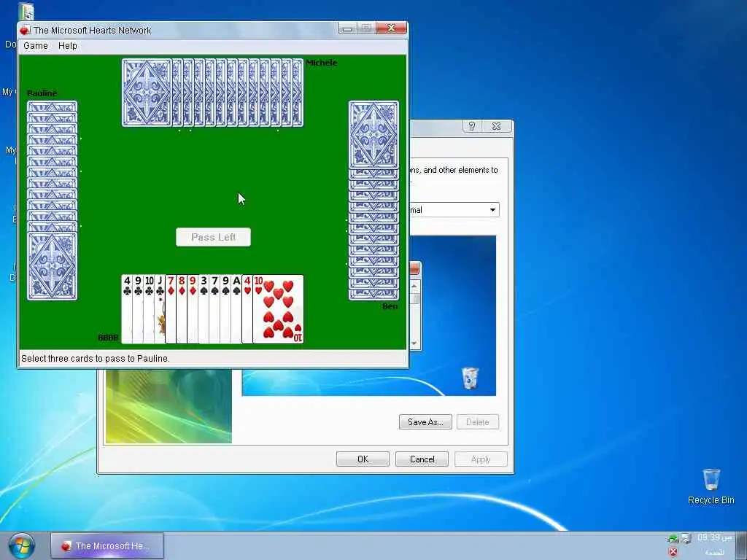This screenshot has width=747, height=560.
Task: Select the 3 of spades card
Action: pyautogui.click(x=204, y=309)
